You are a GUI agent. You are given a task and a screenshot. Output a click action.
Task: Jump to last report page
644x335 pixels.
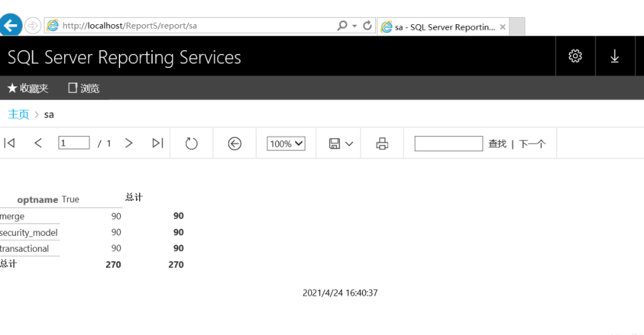[158, 143]
